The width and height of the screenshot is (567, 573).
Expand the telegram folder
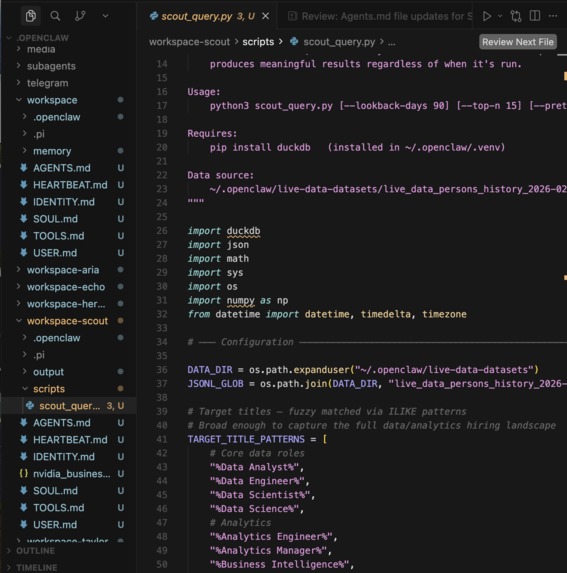pos(47,83)
